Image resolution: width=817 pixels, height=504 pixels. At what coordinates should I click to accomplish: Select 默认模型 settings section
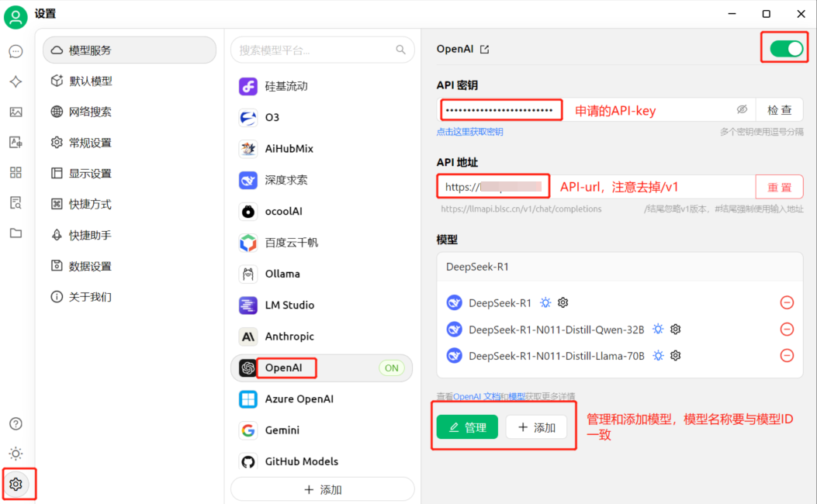click(x=130, y=81)
